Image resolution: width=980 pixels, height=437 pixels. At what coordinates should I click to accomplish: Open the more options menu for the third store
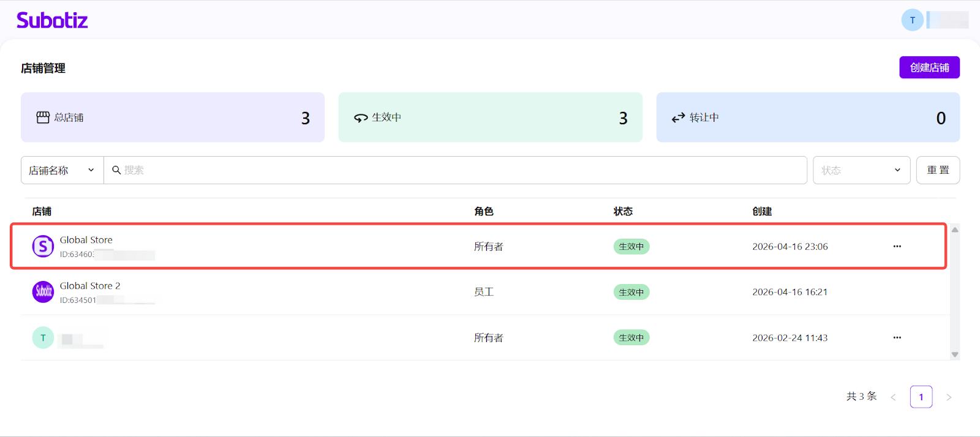point(897,338)
